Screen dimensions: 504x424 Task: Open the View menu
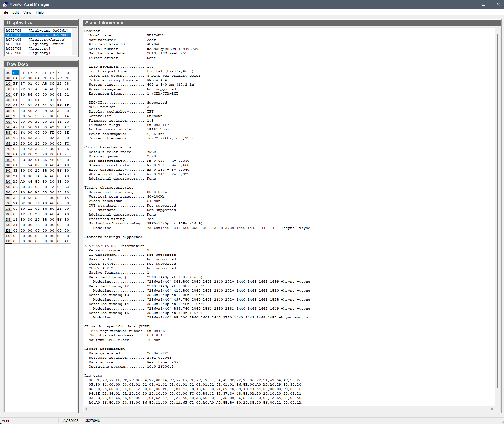coord(27,12)
